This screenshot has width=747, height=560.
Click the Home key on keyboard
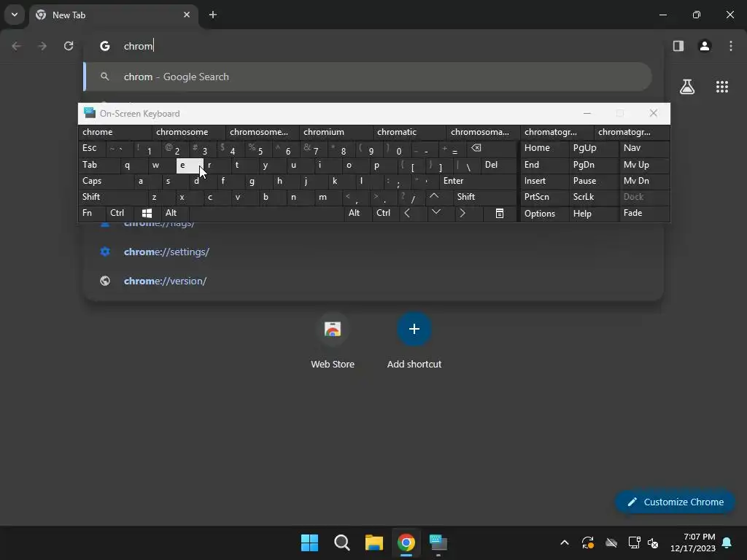[x=544, y=148]
